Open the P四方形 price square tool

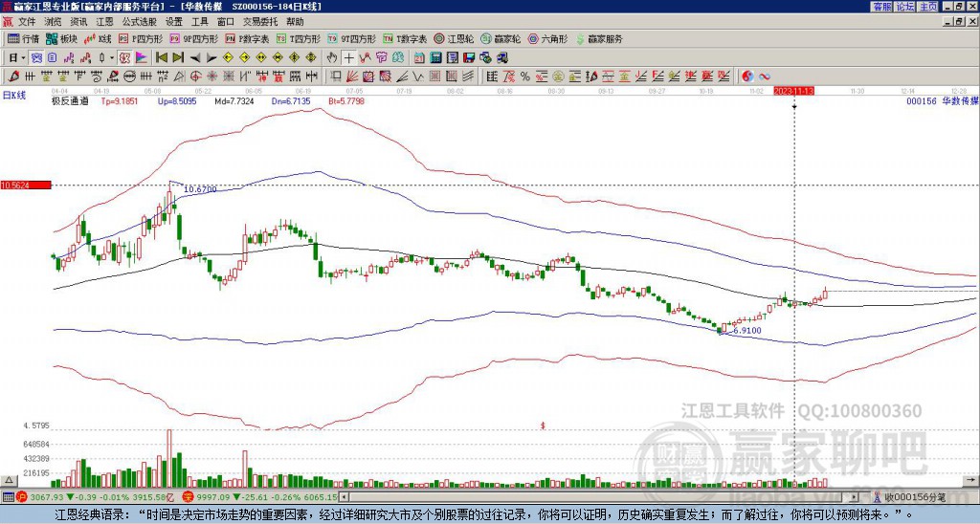coord(141,38)
